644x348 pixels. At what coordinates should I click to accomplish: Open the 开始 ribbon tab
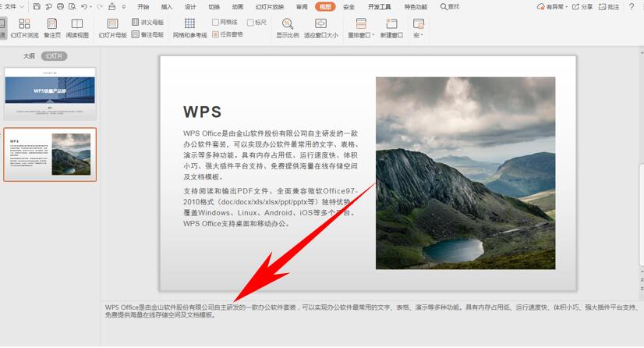[143, 6]
